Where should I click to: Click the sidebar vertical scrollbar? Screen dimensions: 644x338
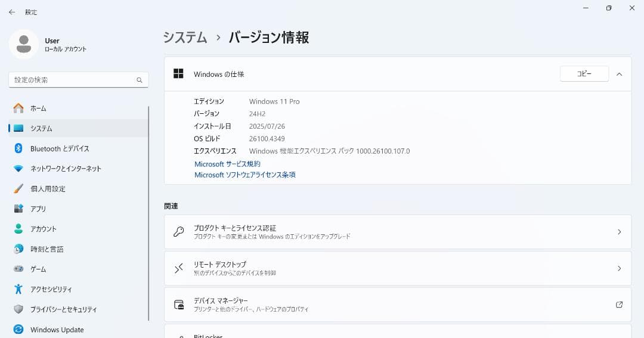coord(148,213)
